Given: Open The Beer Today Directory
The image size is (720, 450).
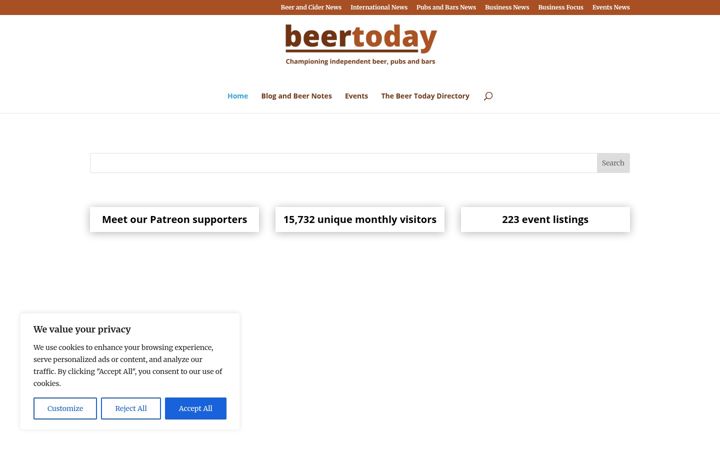Looking at the screenshot, I should 425,96.
